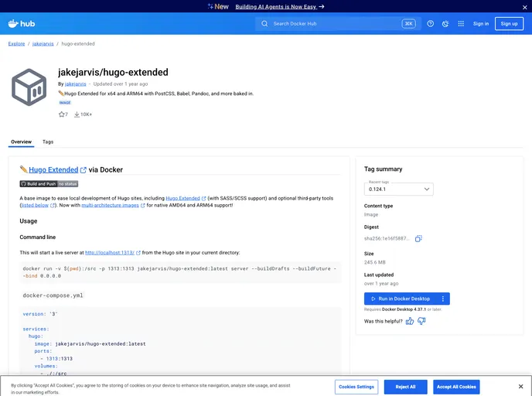Copy the sha256 digest
The height and width of the screenshot is (396, 532).
pyautogui.click(x=418, y=238)
